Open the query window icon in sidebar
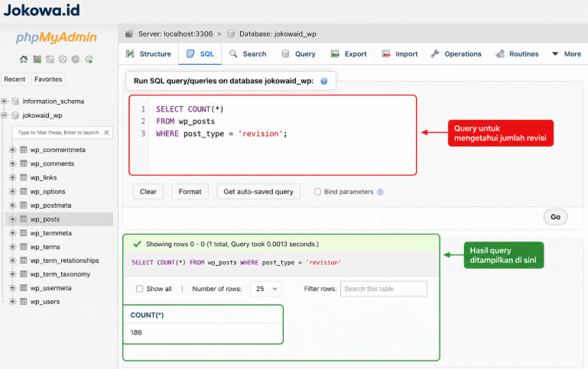The width and height of the screenshot is (588, 369). (x=50, y=59)
